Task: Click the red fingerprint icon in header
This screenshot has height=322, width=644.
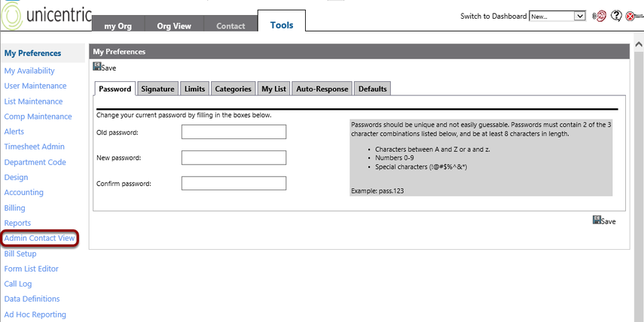Action: (x=600, y=16)
